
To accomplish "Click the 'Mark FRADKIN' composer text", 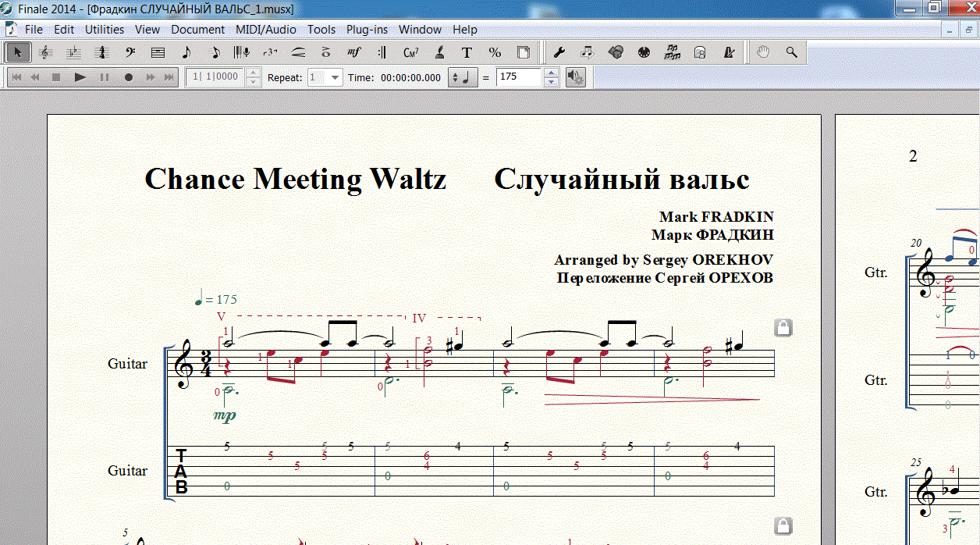I will tap(716, 216).
